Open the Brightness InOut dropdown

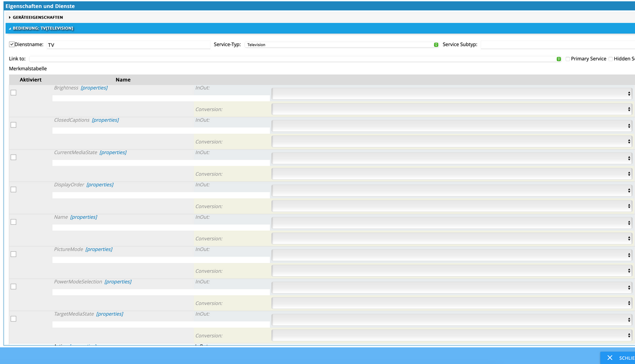click(452, 94)
